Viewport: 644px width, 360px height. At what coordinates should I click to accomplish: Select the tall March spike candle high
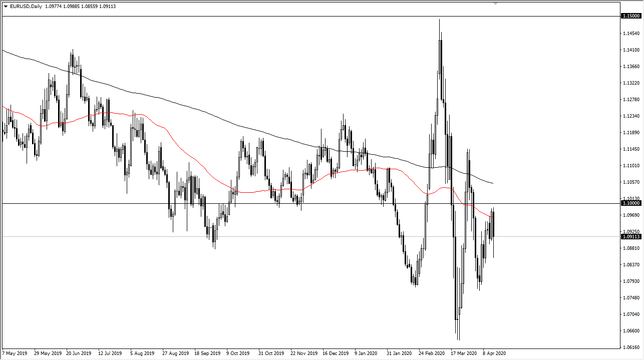click(x=439, y=20)
